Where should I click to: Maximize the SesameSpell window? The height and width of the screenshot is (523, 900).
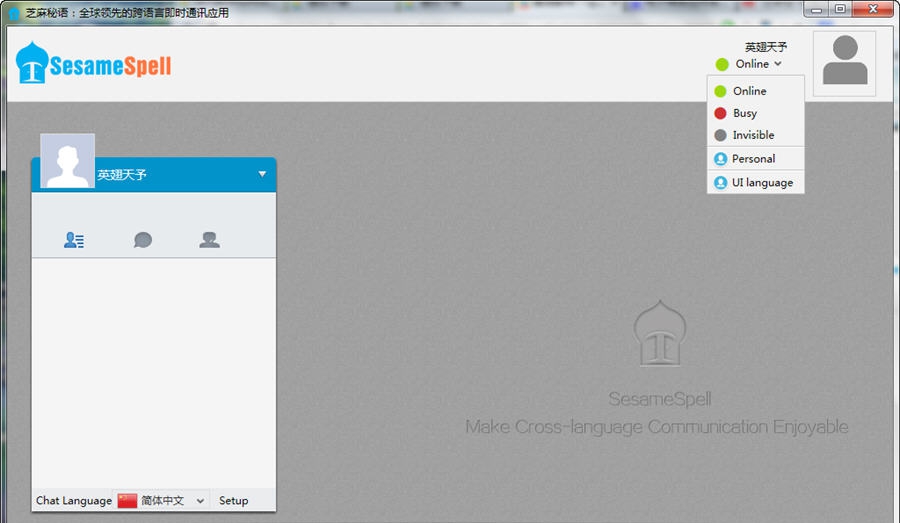tap(840, 10)
